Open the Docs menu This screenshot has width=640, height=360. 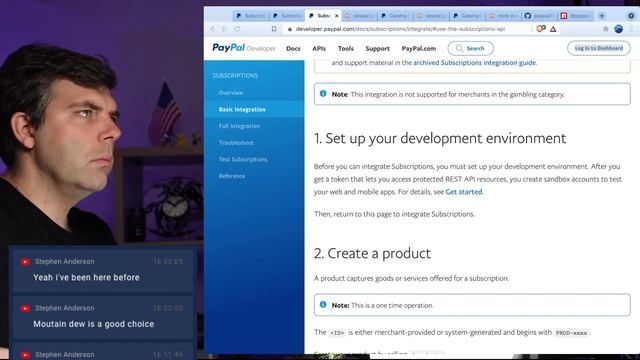pos(293,48)
